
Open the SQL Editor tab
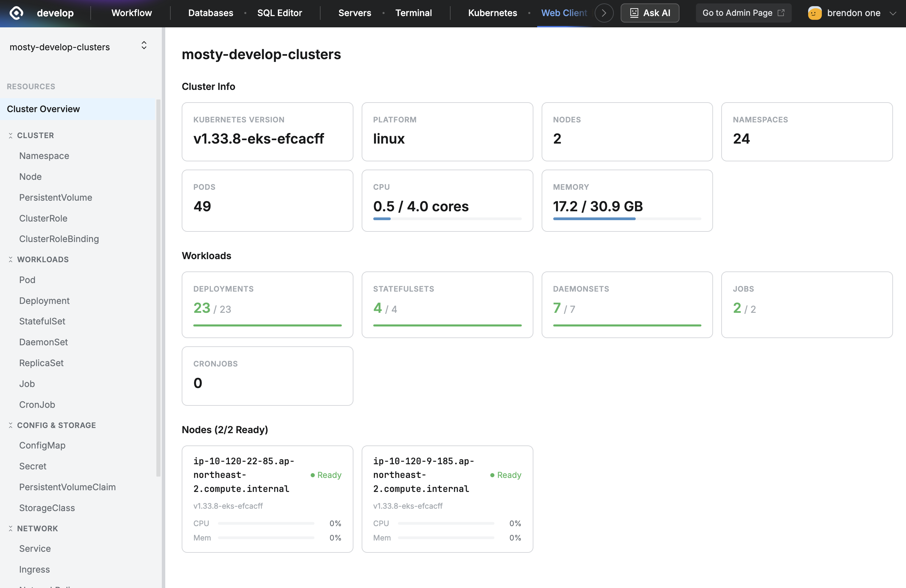(280, 13)
